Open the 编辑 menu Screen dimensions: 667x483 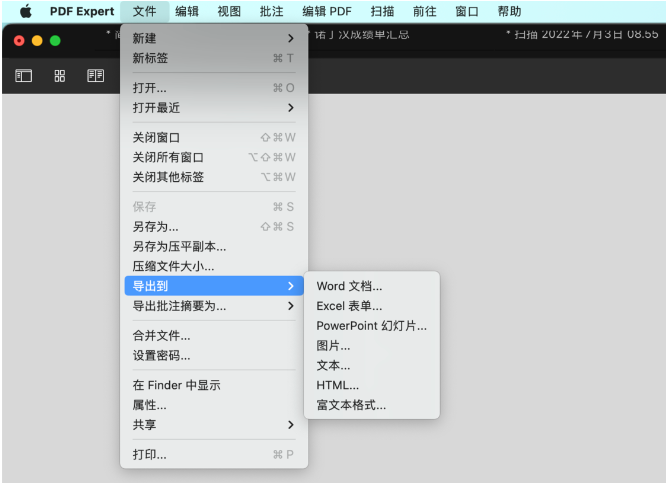tap(187, 11)
